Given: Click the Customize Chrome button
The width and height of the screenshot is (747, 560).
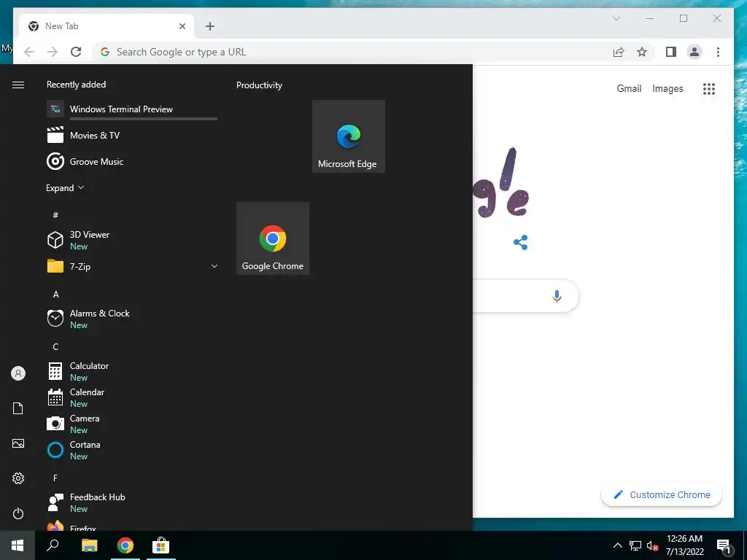Looking at the screenshot, I should click(x=662, y=495).
